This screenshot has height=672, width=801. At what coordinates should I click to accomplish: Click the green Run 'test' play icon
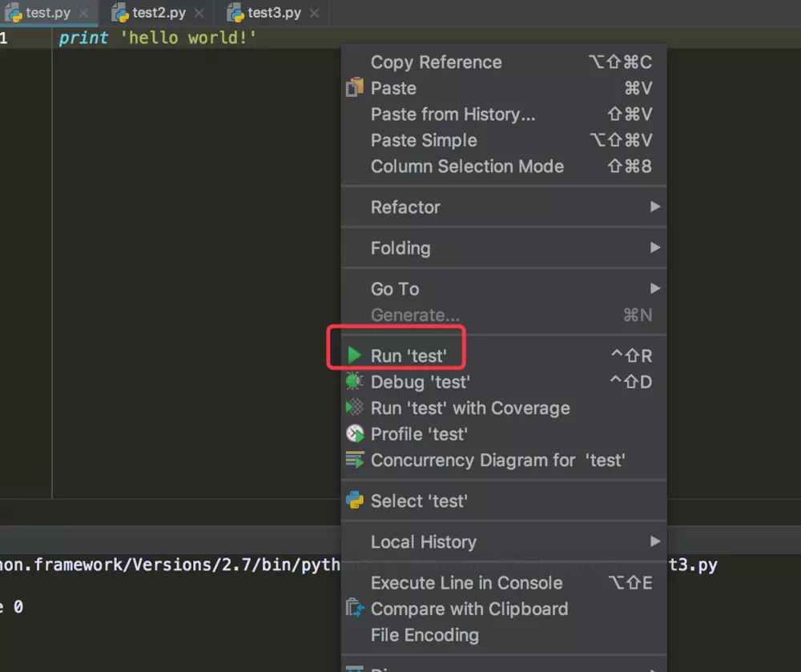tap(355, 356)
